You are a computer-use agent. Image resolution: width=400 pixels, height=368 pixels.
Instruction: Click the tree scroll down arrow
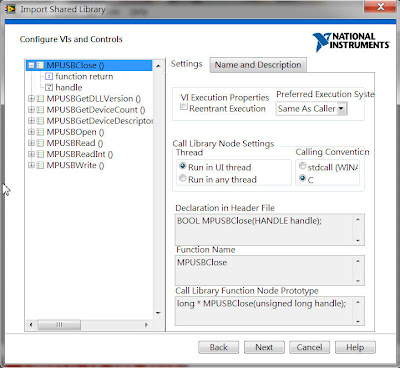(x=158, y=313)
